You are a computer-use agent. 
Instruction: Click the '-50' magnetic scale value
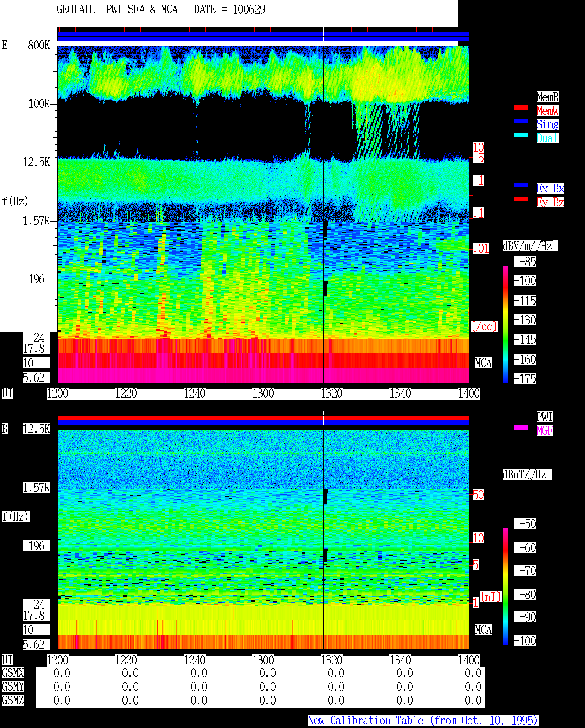525,524
